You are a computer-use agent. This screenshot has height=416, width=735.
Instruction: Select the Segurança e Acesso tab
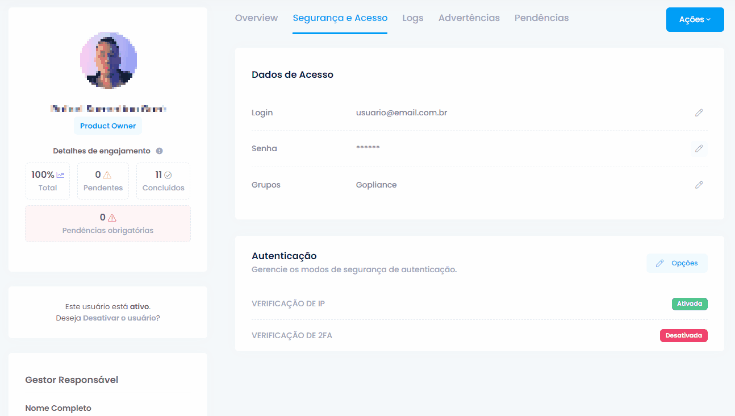340,18
